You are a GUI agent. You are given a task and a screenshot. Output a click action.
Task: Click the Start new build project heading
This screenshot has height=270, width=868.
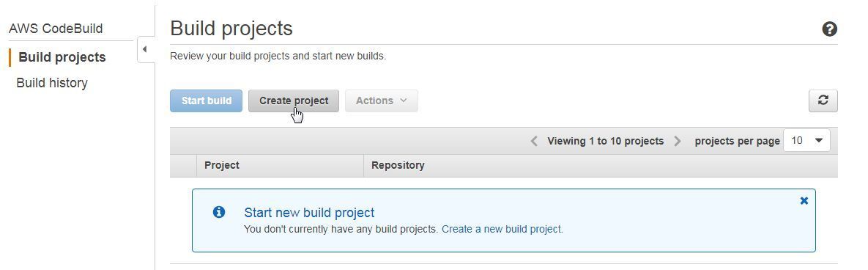309,212
